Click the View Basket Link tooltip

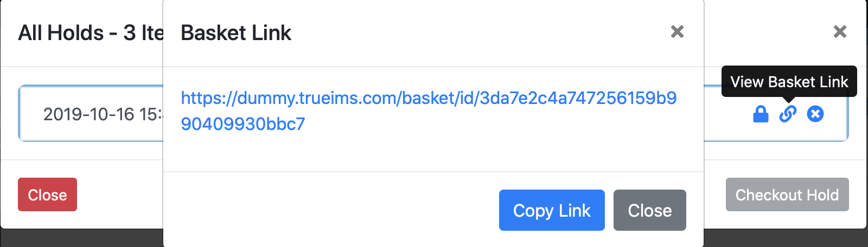pyautogui.click(x=789, y=82)
